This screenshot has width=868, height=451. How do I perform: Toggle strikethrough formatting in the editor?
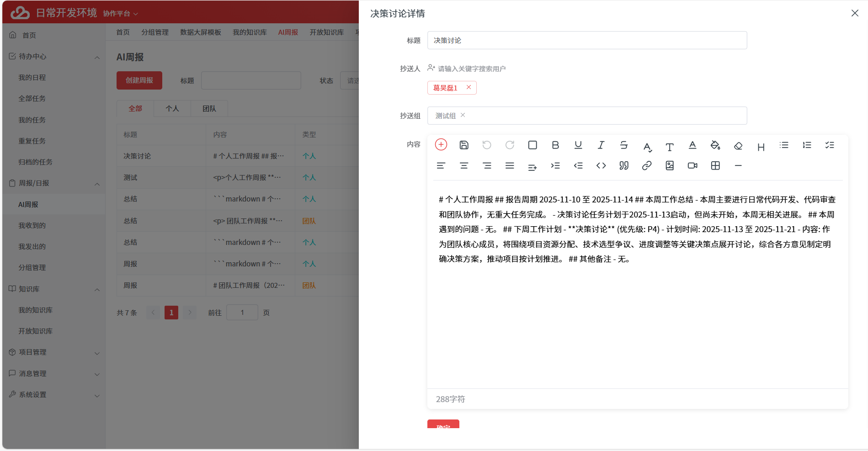[624, 145]
